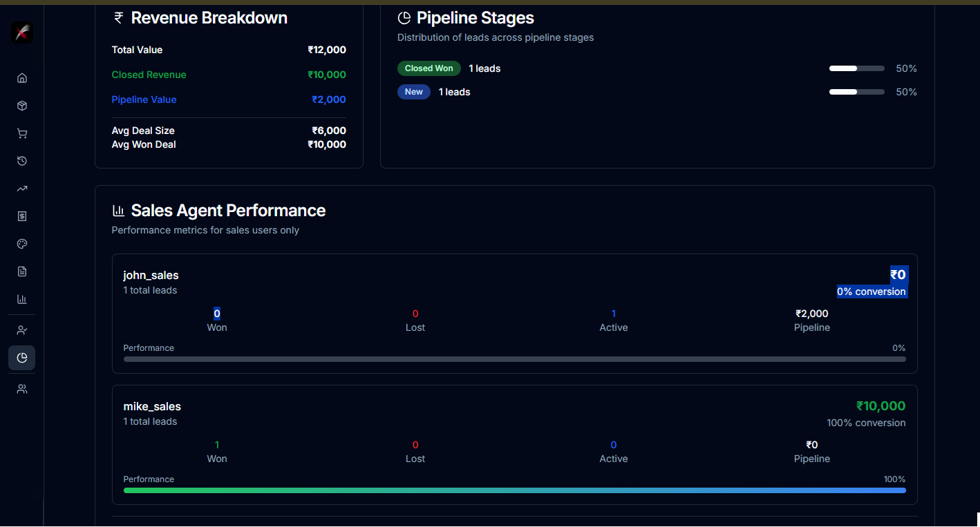Open the Orders shopping cart icon
This screenshot has width=980, height=527.
(x=21, y=133)
